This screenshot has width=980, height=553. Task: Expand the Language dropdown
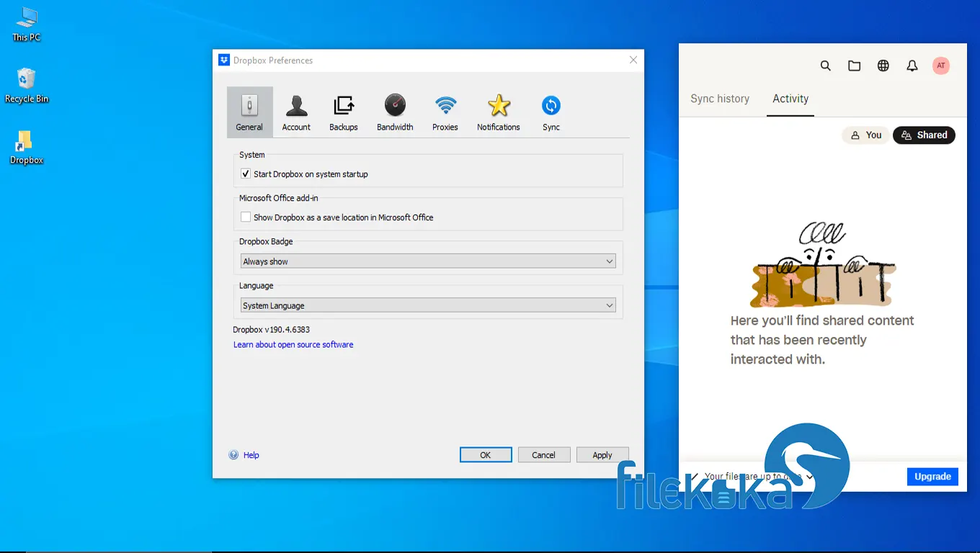click(428, 305)
